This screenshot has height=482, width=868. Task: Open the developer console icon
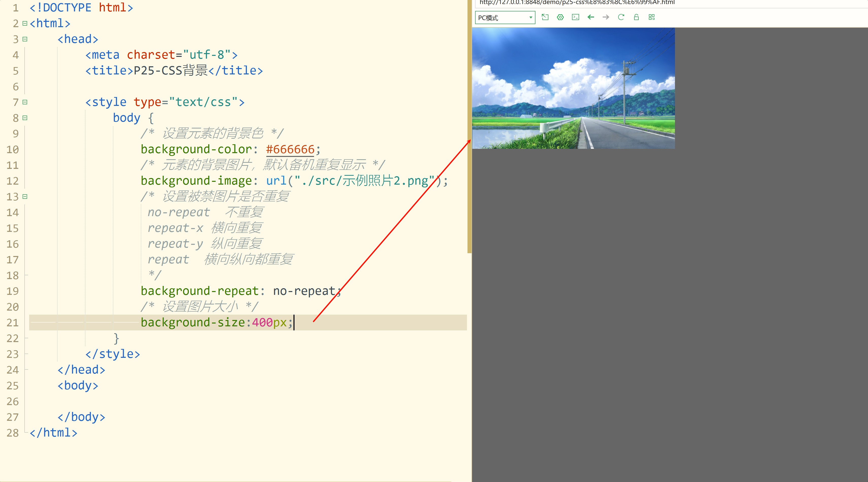576,17
